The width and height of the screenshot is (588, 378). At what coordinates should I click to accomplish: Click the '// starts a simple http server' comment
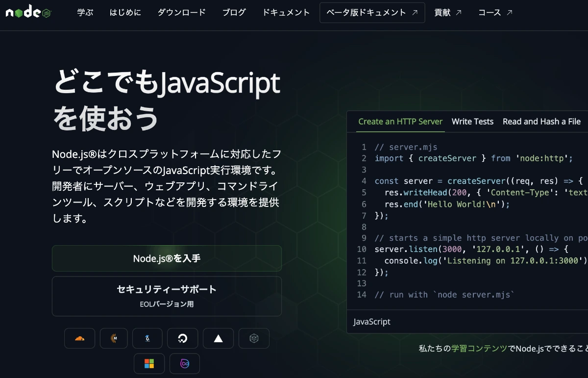[481, 238]
